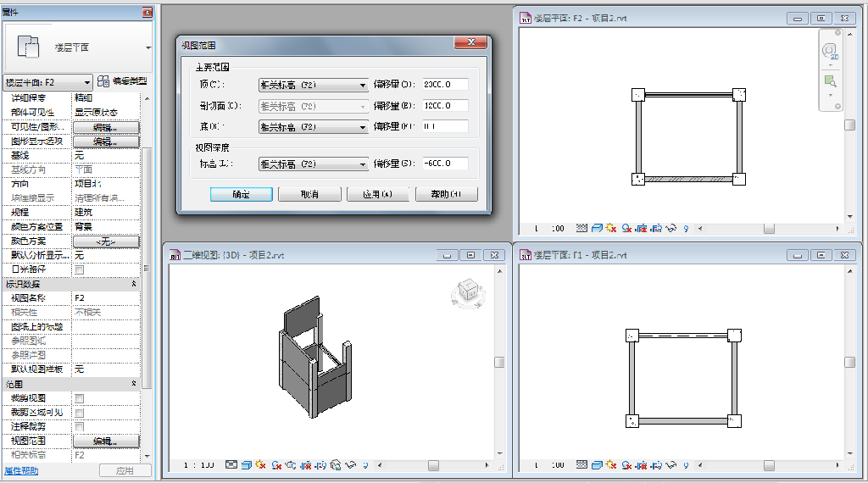Image resolution: width=868 pixels, height=483 pixels.
Task: Click 应用 in view range dialog
Action: coord(377,194)
